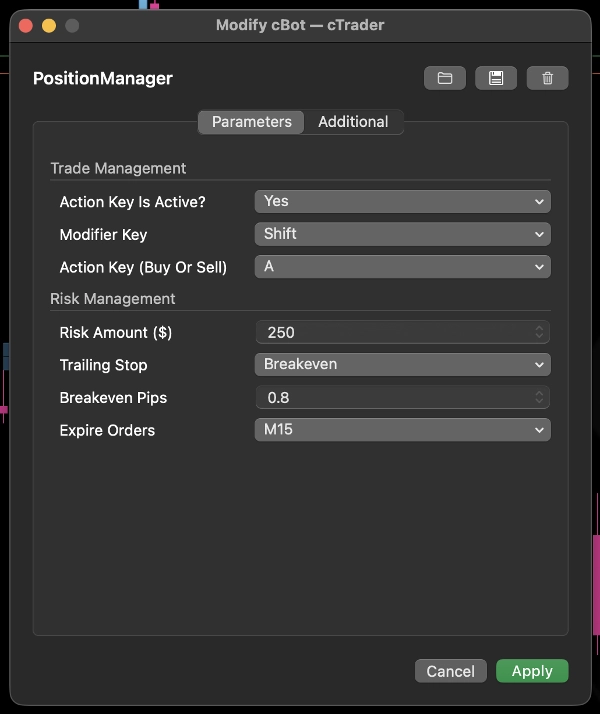600x714 pixels.
Task: Click the Breakeven Pips stepper arrows
Action: 539,398
